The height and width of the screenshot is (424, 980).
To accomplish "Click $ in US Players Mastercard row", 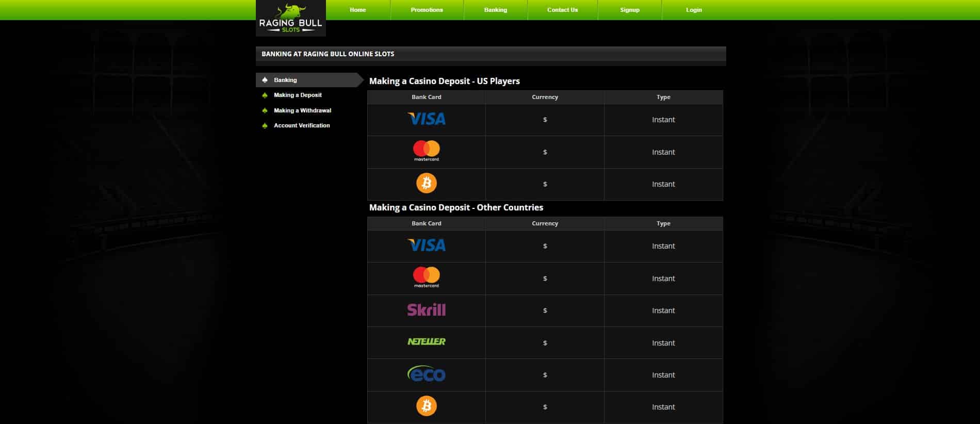I will [545, 152].
